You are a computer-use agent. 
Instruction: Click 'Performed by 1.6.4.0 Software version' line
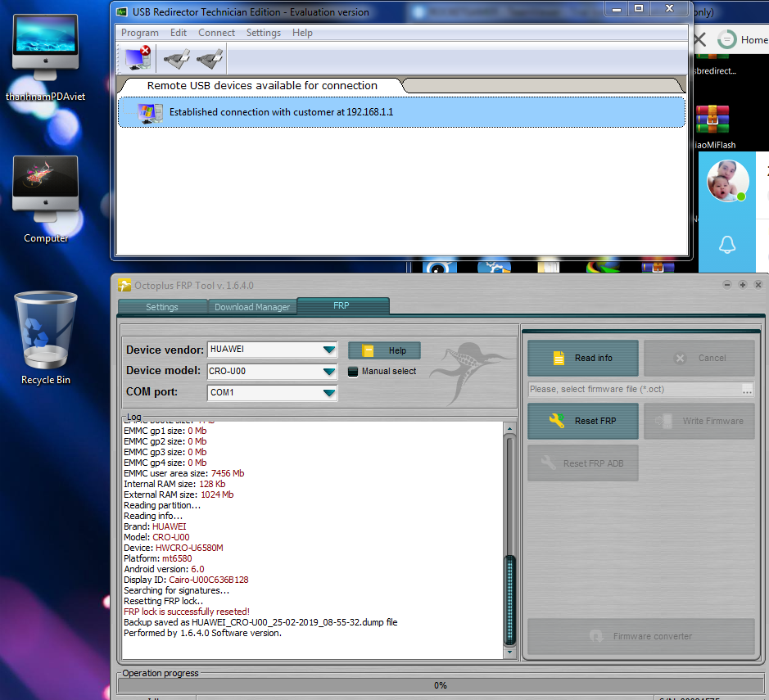(x=202, y=634)
